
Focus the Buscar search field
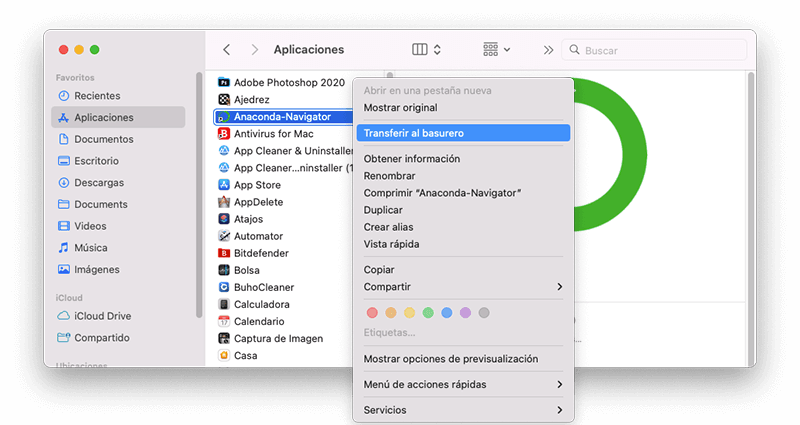coord(655,50)
